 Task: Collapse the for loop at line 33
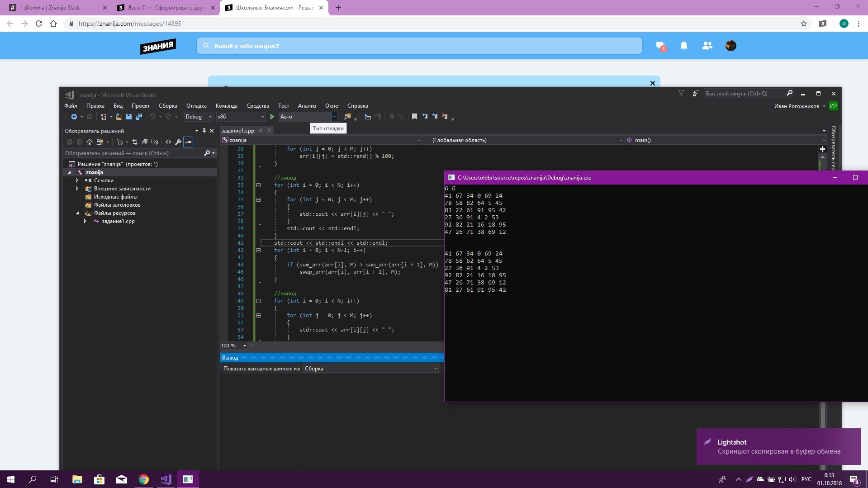259,185
